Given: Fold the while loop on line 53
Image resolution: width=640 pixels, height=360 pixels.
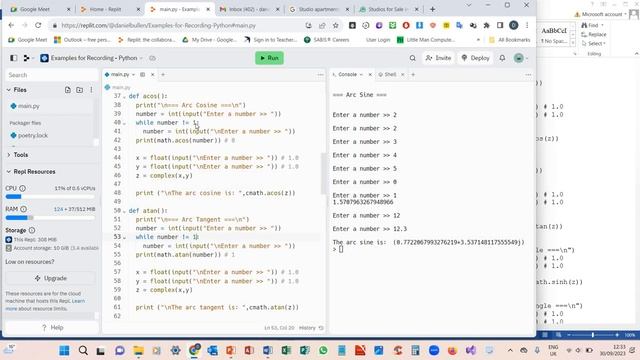Looking at the screenshot, I should point(124,237).
